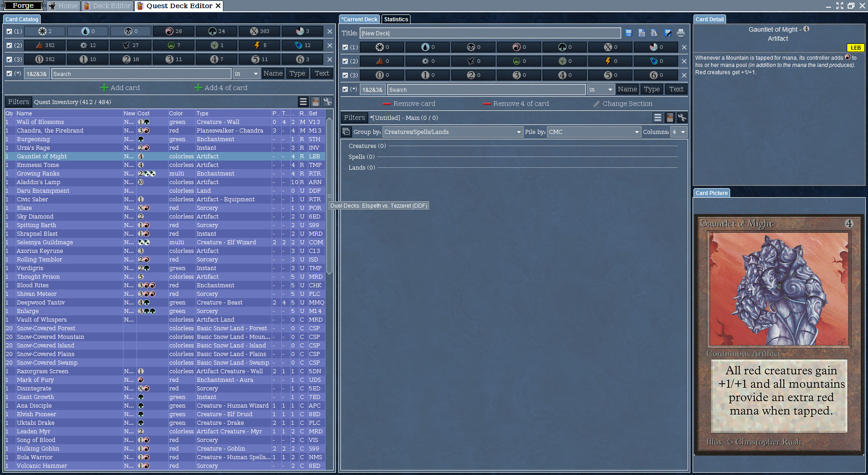Click Remove card button
The height and width of the screenshot is (475, 868).
(409, 104)
